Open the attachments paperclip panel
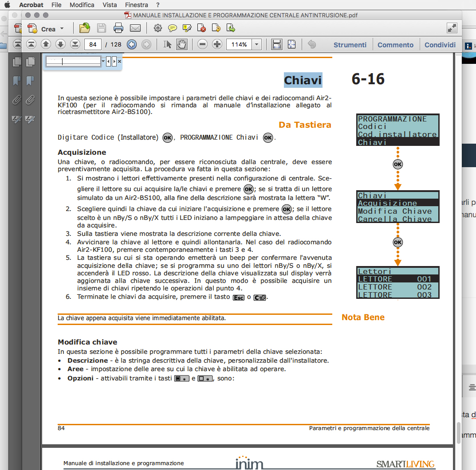476x470 pixels. pos(30,100)
